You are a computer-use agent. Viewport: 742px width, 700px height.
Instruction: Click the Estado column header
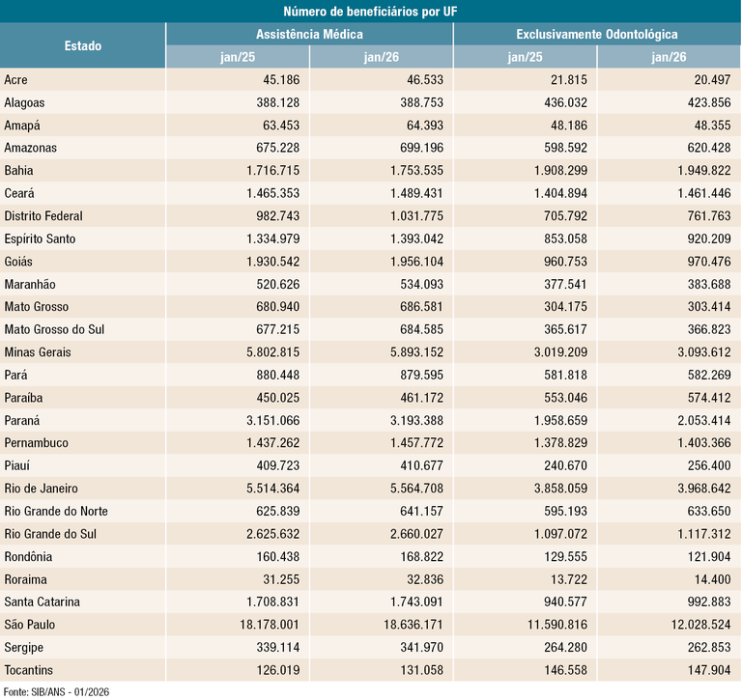pyautogui.click(x=82, y=45)
